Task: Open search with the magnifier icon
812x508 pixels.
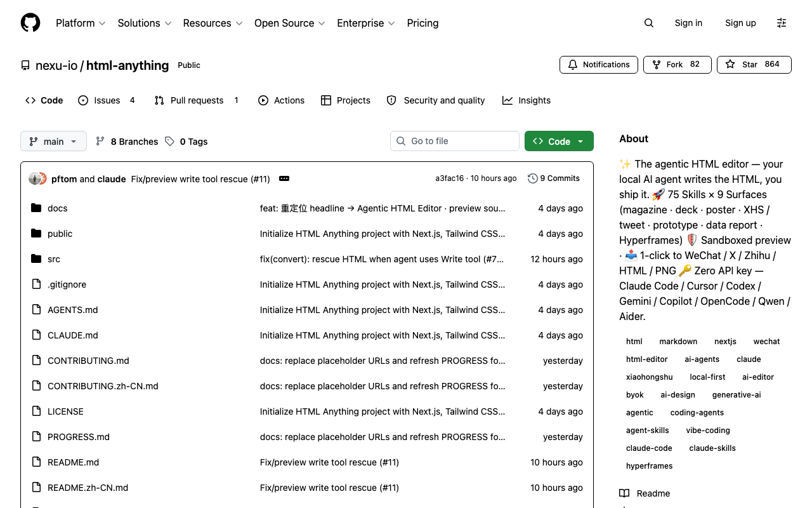Action: tap(648, 23)
